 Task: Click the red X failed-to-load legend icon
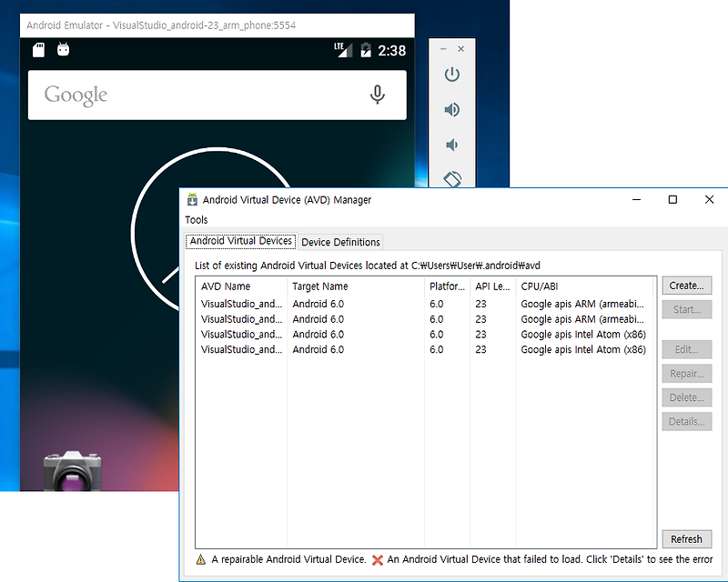[378, 560]
